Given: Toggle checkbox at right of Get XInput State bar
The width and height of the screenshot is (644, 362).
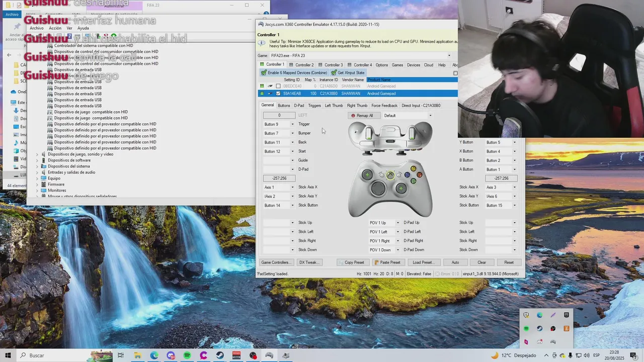Looking at the screenshot, I should coord(455,73).
